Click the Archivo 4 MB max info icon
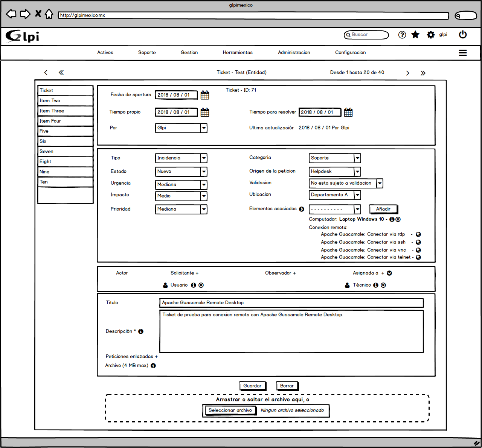482x448 pixels. click(153, 366)
